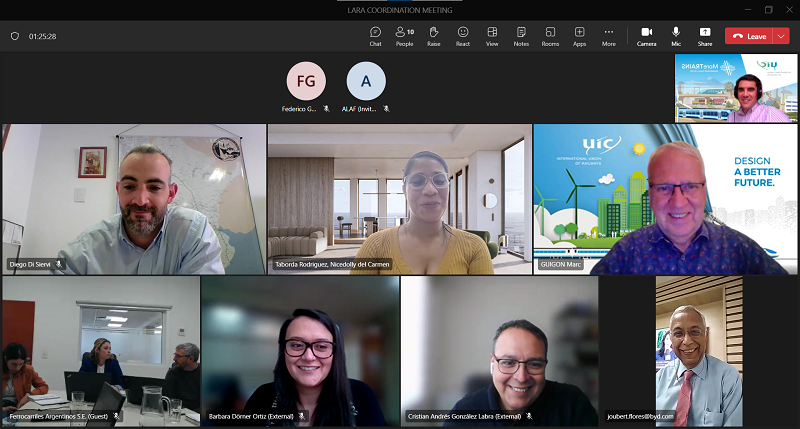Screen dimensions: 800x429
Task: Expand the Leave options dropdown arrow
Action: (781, 36)
